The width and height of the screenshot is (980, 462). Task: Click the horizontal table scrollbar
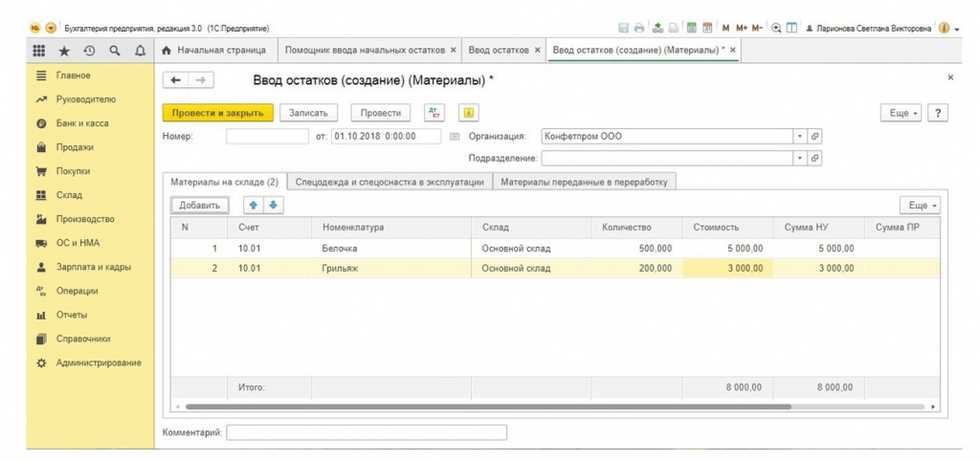click(488, 407)
